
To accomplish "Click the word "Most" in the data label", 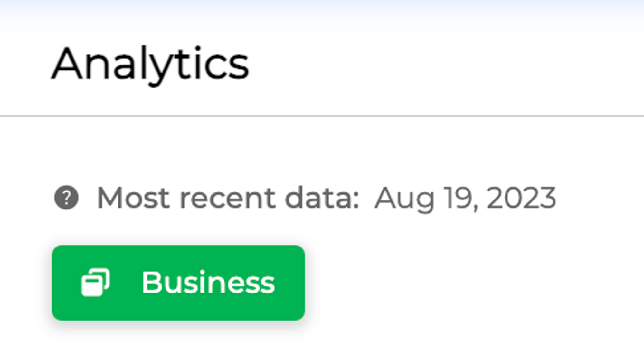I will point(133,198).
